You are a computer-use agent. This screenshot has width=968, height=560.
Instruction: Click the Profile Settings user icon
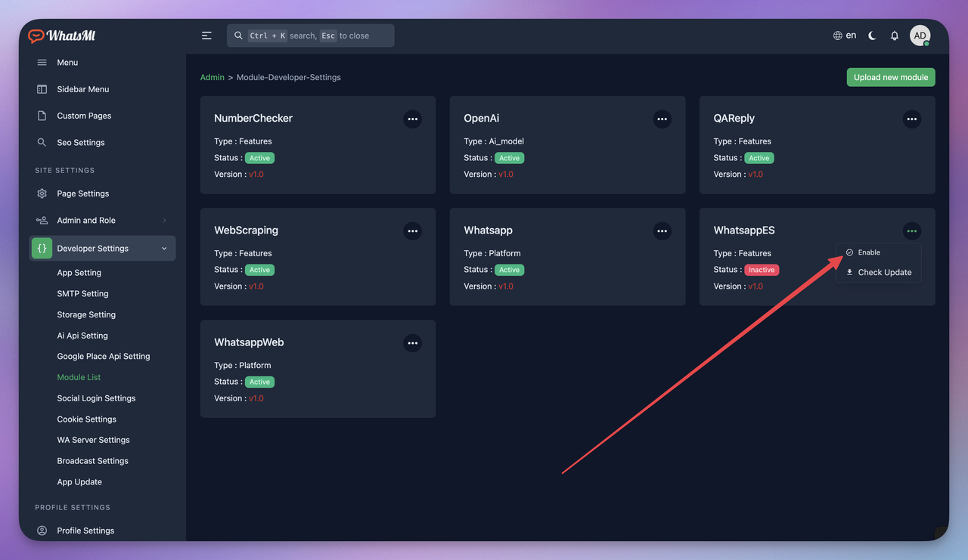pos(42,531)
